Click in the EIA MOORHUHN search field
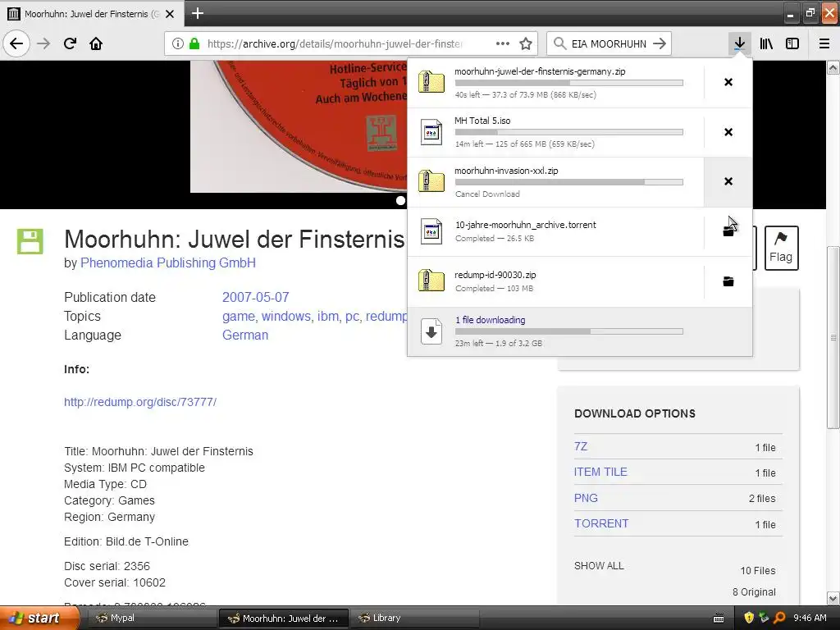Viewport: 840px width, 630px height. pyautogui.click(x=609, y=43)
